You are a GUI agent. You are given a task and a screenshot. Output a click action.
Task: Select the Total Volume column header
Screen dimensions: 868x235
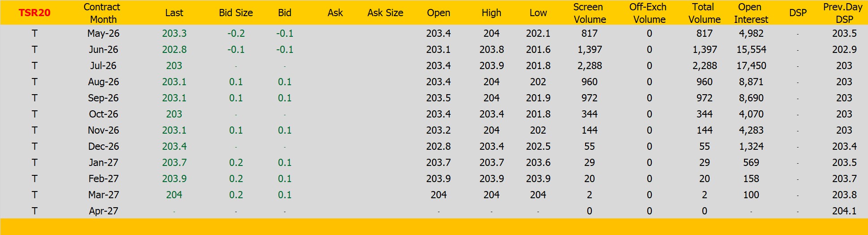pos(704,13)
